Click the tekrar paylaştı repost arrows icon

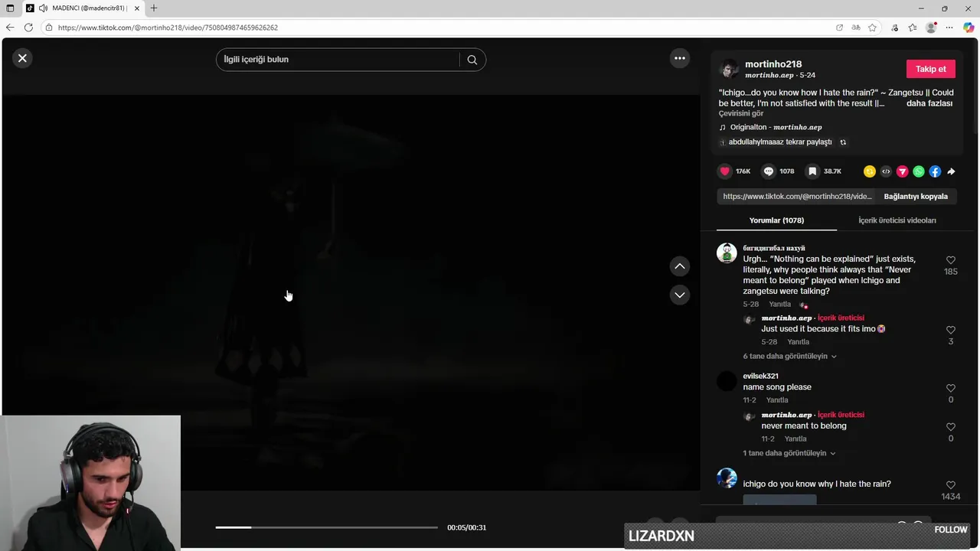click(x=843, y=142)
